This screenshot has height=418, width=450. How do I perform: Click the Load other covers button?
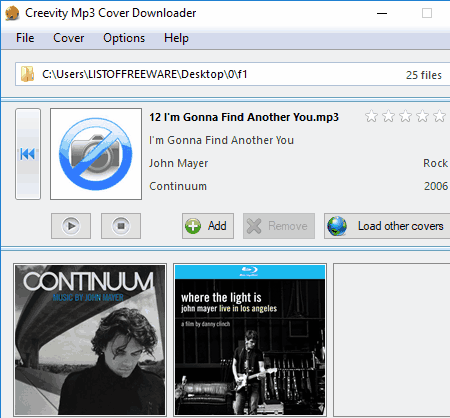click(387, 226)
